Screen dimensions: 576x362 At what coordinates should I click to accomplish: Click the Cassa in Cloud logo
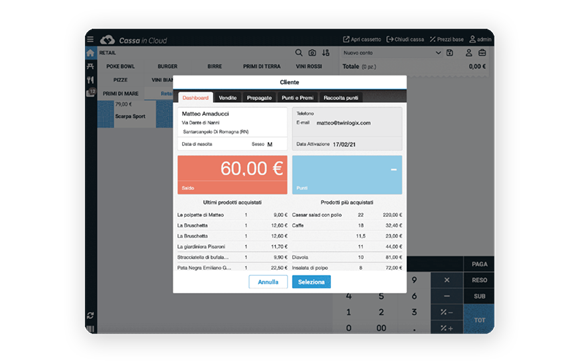pyautogui.click(x=134, y=40)
